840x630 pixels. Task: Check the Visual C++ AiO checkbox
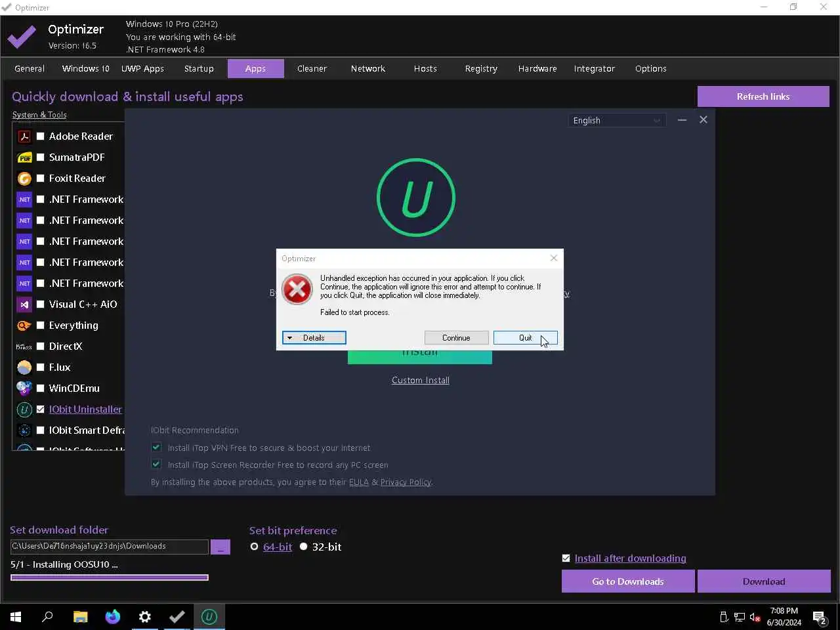tap(41, 304)
